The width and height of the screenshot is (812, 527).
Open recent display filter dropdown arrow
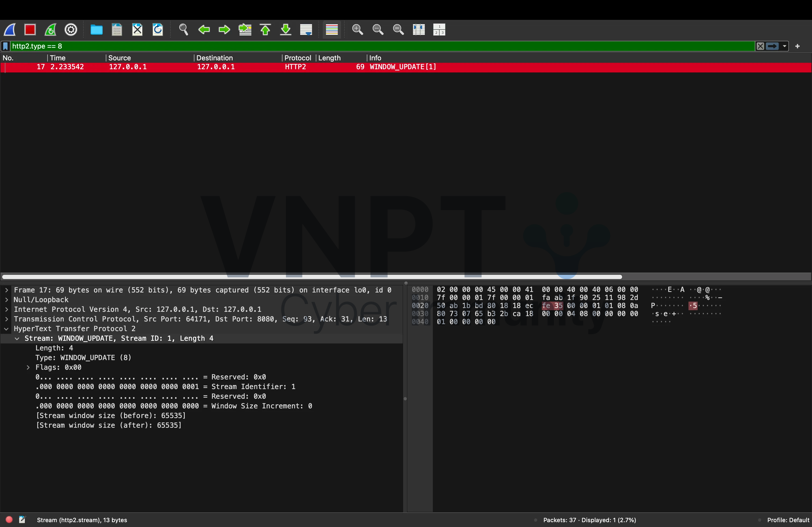784,46
